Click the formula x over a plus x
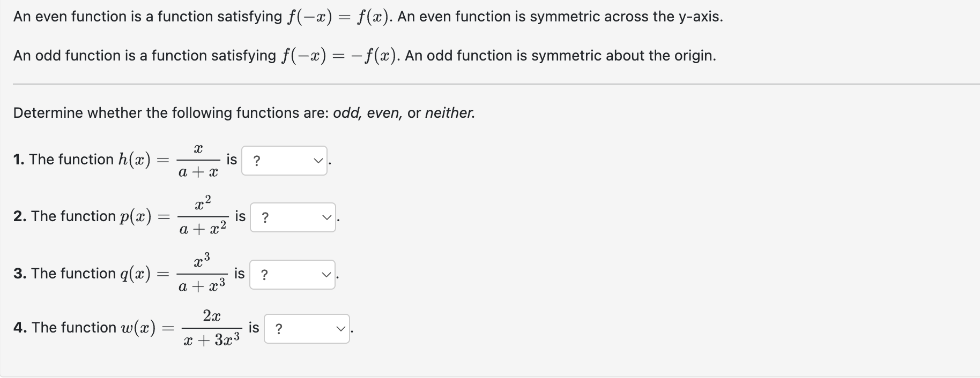This screenshot has width=980, height=378. click(198, 160)
